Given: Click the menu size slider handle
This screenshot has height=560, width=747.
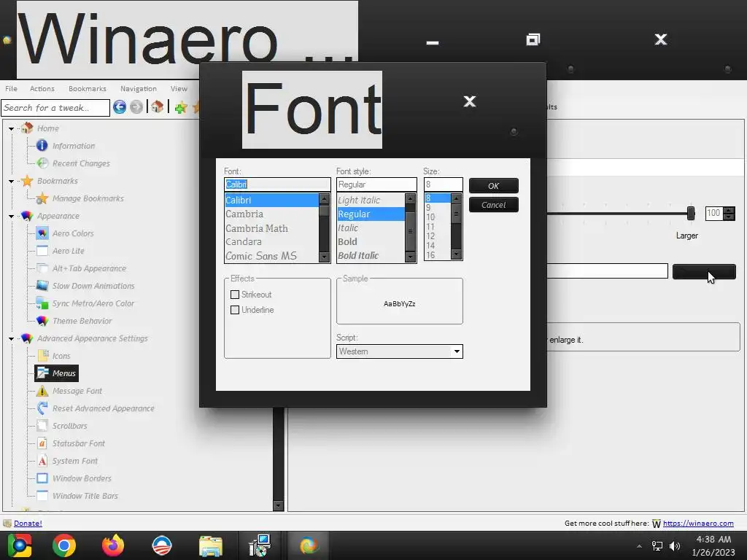Looking at the screenshot, I should (691, 213).
